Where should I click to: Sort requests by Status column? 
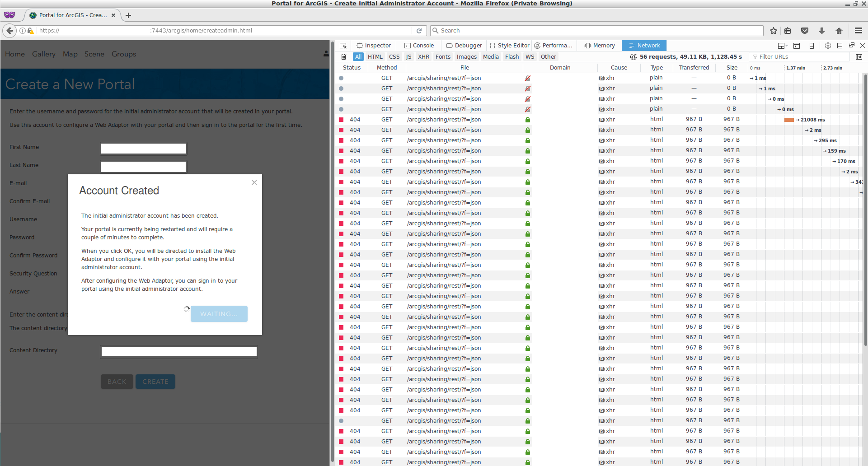point(352,68)
